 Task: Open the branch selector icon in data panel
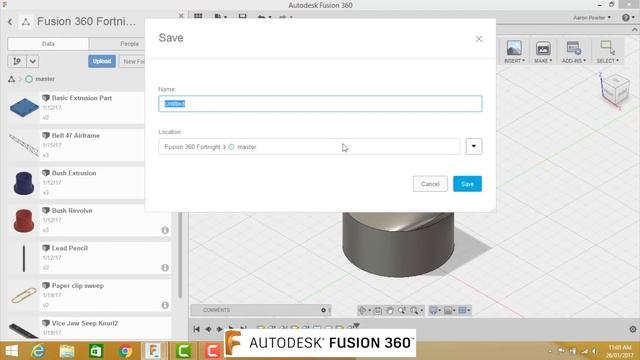point(17,61)
